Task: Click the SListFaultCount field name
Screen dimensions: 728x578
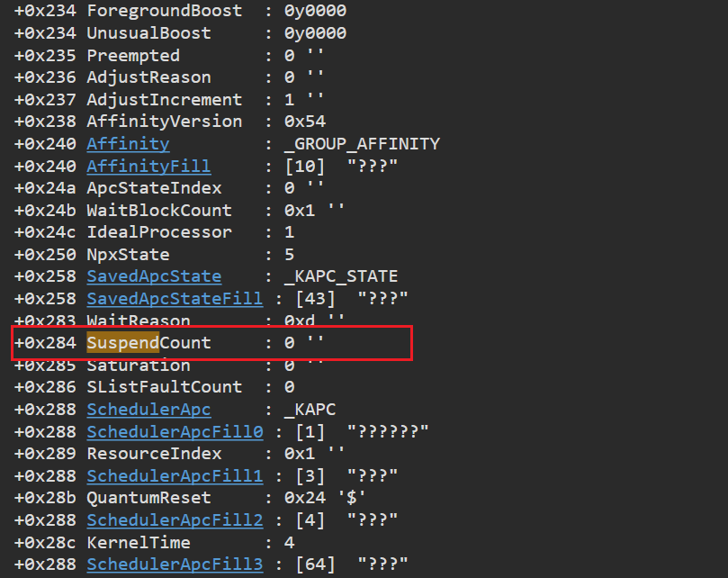Action: [x=165, y=386]
